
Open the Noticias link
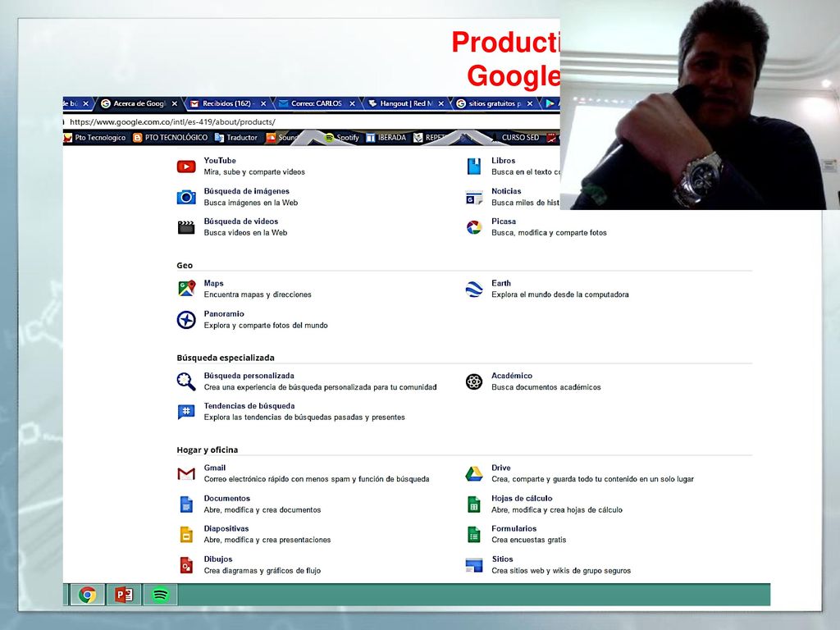[x=506, y=191]
